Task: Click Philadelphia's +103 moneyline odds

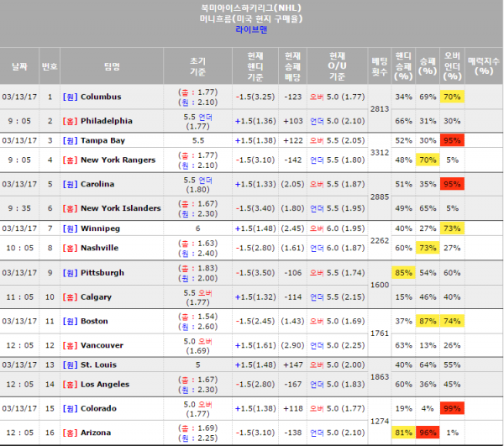Action: [x=293, y=121]
